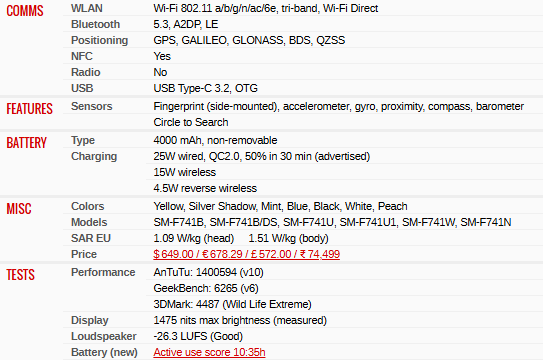Open the price link $649.00
The height and width of the screenshot is (364, 543).
[x=246, y=254]
